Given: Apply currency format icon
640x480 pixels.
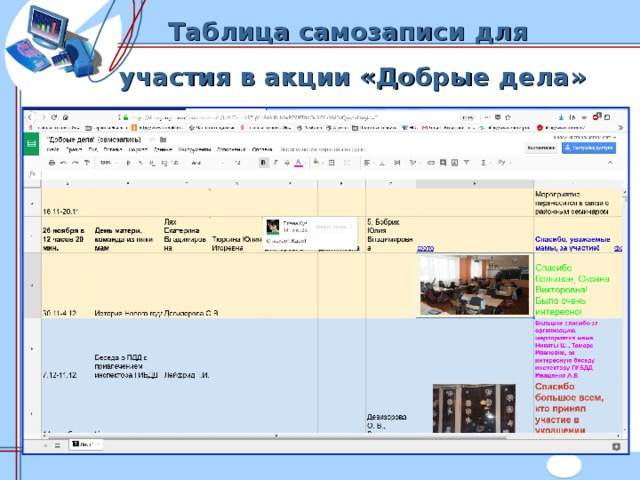Looking at the screenshot, I should 128,163.
